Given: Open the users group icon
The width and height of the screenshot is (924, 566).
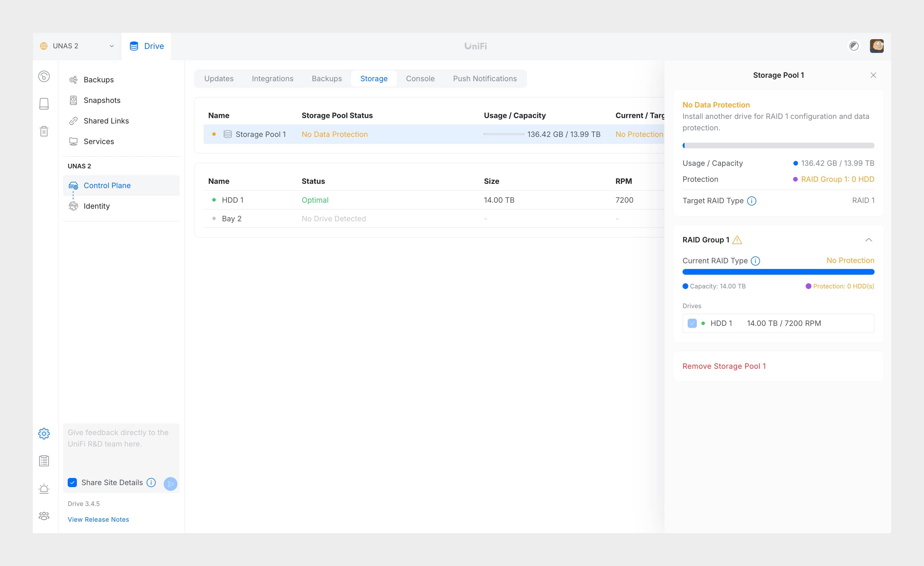Looking at the screenshot, I should [44, 516].
